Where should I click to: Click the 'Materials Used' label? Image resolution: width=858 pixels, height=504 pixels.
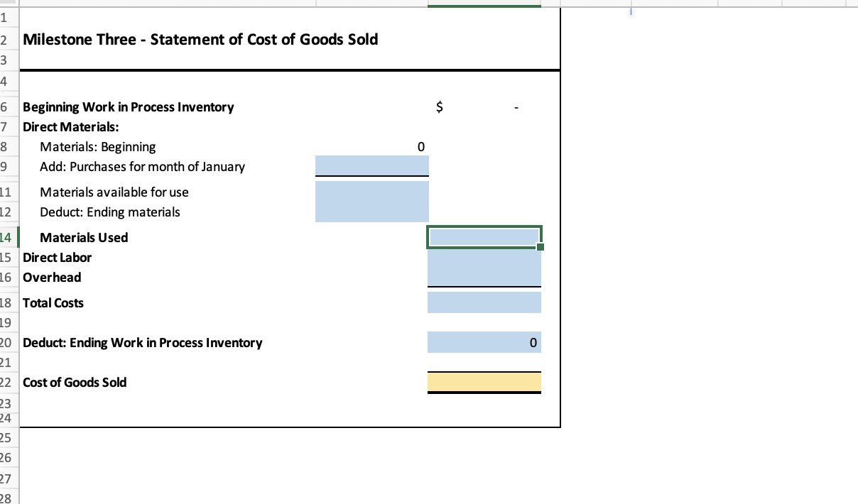click(x=84, y=238)
